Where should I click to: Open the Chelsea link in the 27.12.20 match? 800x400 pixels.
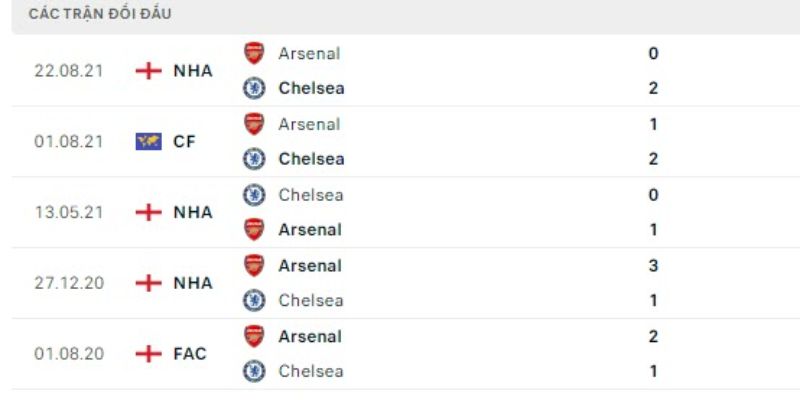tap(310, 300)
